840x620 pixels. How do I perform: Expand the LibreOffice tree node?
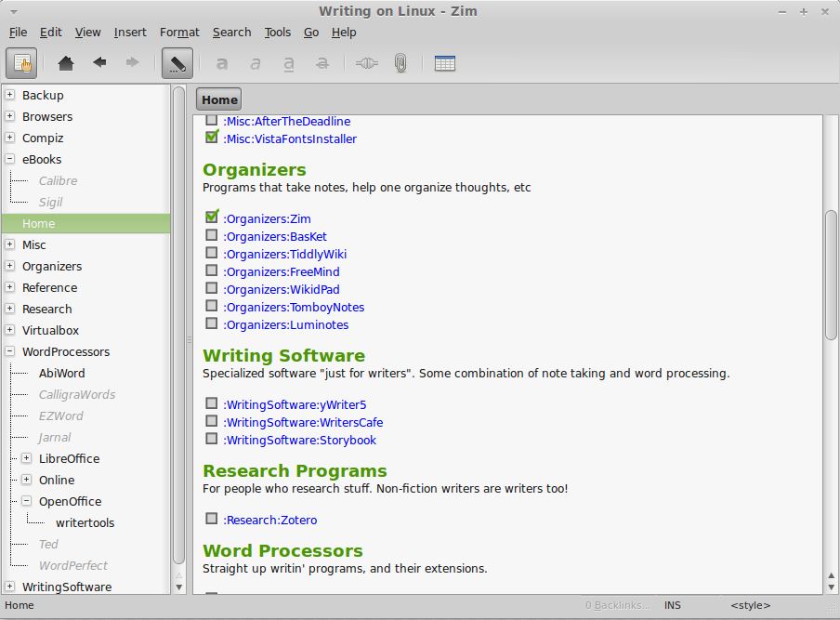[26, 458]
